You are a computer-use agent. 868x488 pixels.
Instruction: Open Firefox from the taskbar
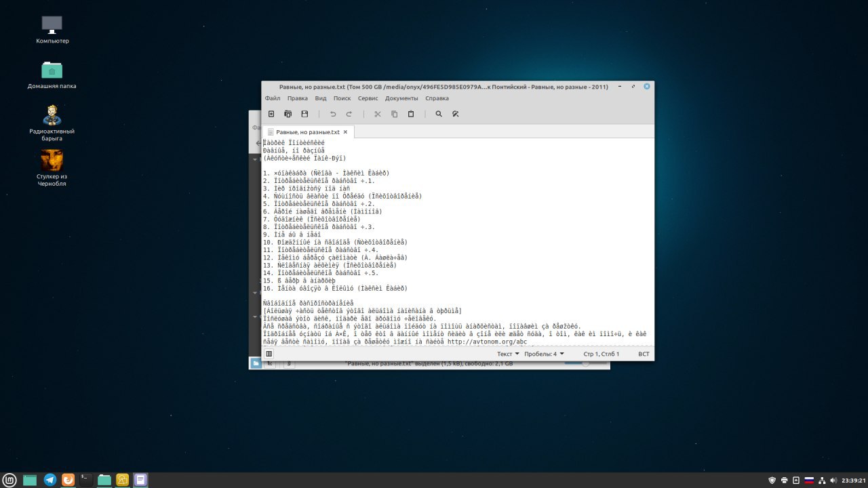(x=68, y=480)
